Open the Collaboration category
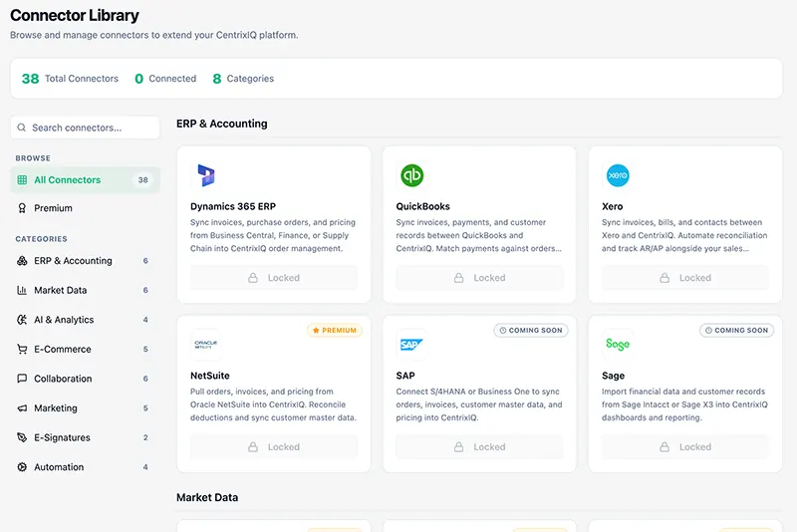 coord(86,379)
